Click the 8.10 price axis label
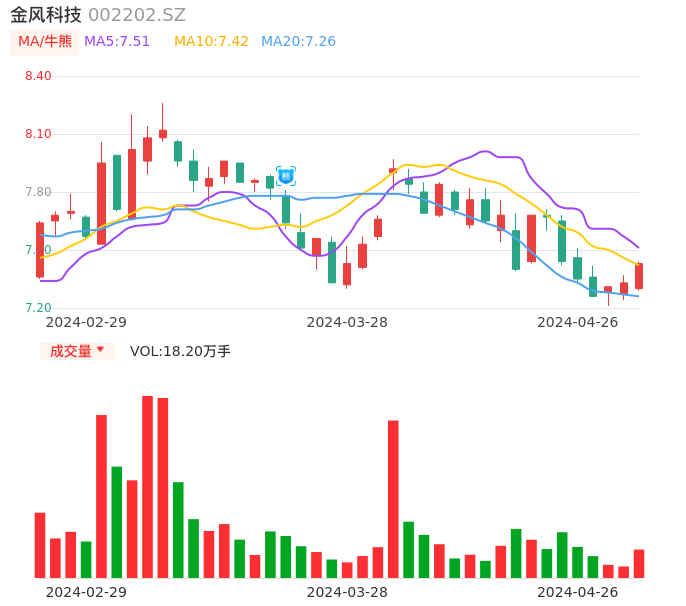686x606 pixels. 38,134
